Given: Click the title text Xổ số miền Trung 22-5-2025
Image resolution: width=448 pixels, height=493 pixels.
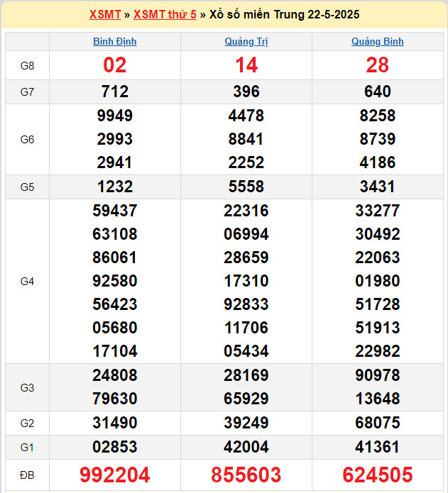Looking at the screenshot, I should 285,14.
